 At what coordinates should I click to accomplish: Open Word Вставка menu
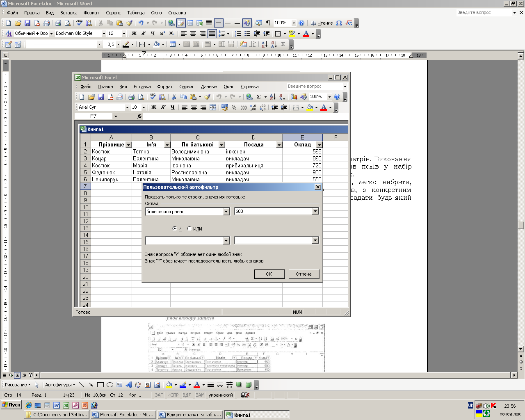[x=68, y=13]
